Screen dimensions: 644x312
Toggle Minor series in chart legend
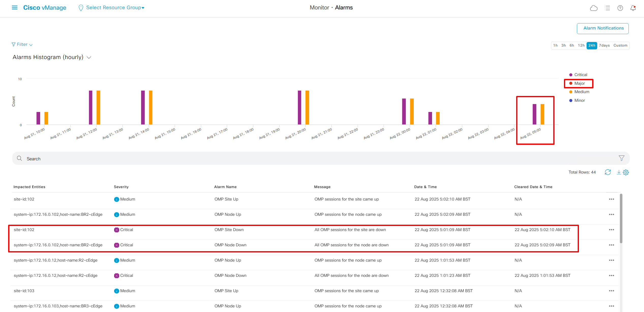click(x=579, y=101)
